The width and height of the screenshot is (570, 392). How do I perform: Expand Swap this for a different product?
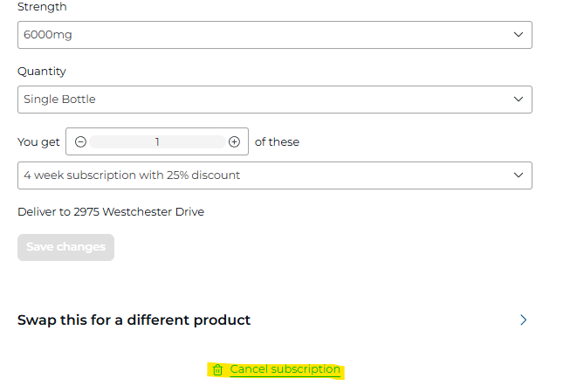click(x=134, y=320)
